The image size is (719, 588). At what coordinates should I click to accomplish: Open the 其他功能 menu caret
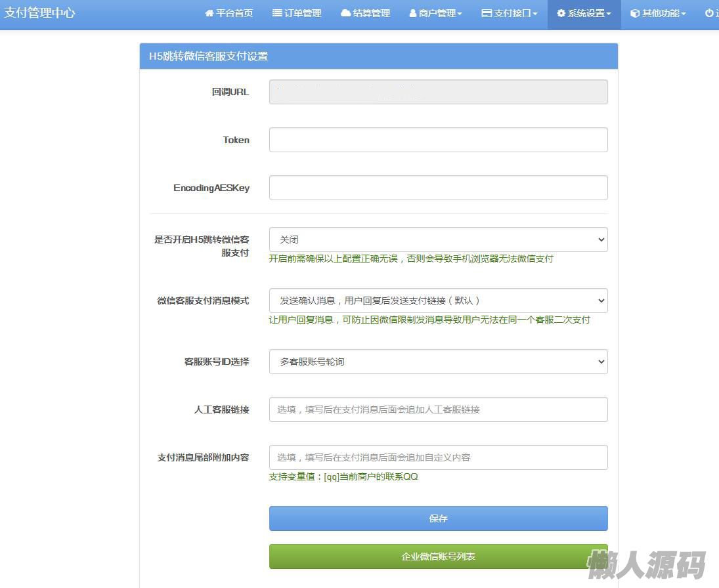click(684, 14)
